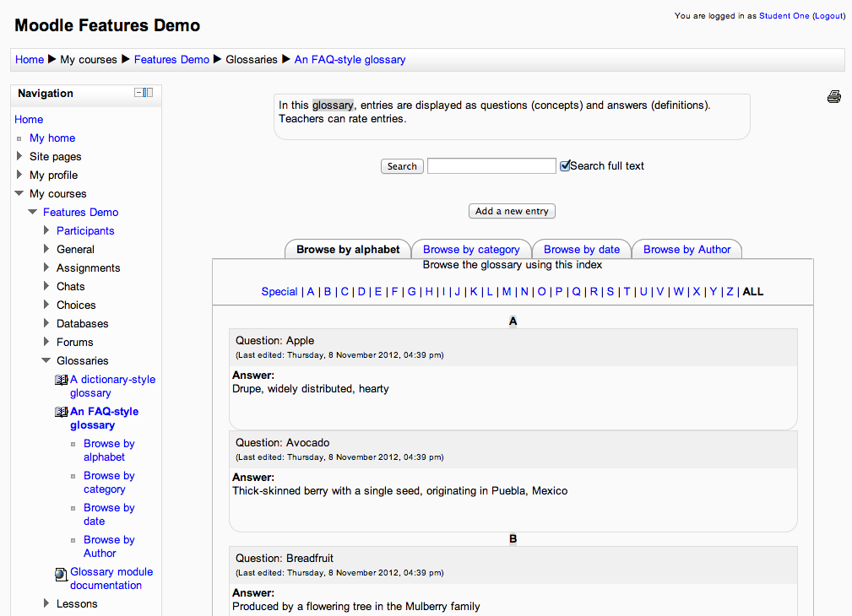The height and width of the screenshot is (616, 852).
Task: Expand the Forums node
Action: click(x=46, y=342)
